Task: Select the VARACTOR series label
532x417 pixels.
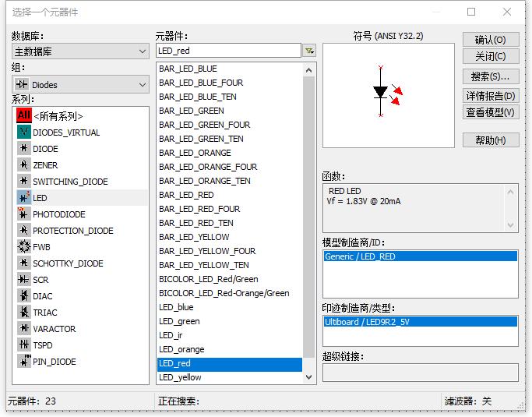Action: coord(55,329)
